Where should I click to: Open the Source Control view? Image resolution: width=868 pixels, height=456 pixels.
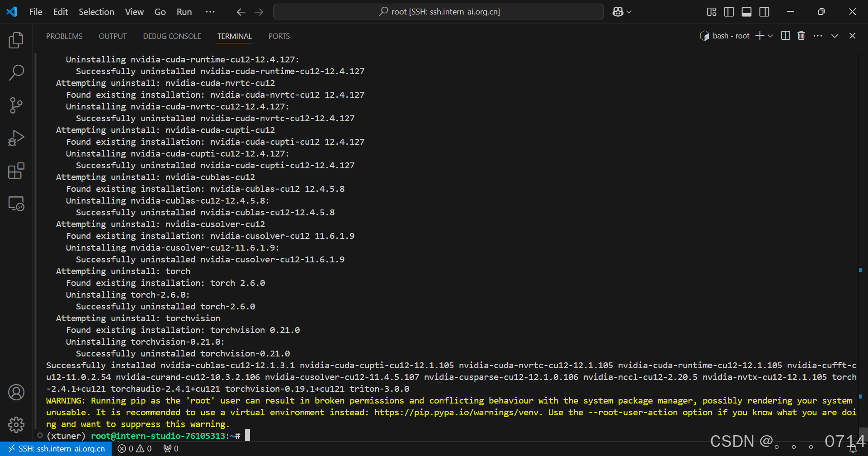16,105
